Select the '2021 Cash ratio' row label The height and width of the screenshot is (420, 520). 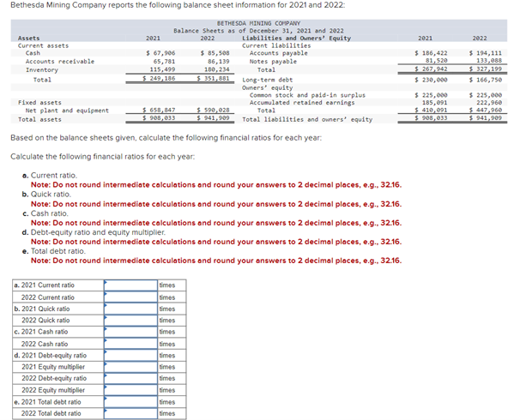click(45, 332)
